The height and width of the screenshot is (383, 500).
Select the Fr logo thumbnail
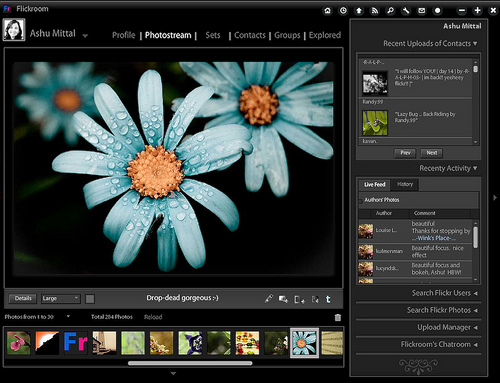76,342
